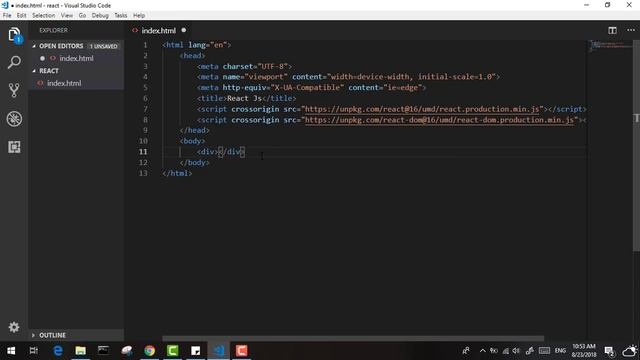Image resolution: width=640 pixels, height=360 pixels.
Task: Open the Go menu
Action: pyautogui.click(x=82, y=16)
